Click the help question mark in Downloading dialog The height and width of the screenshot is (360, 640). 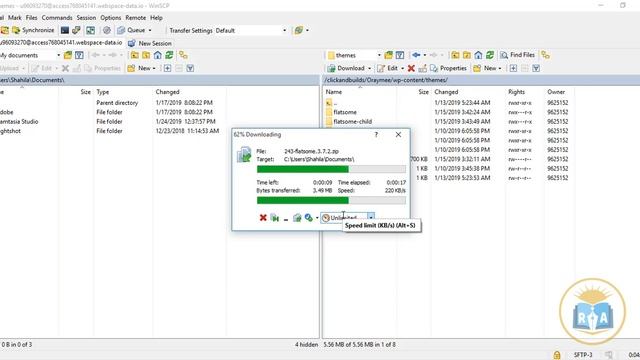pyautogui.click(x=376, y=135)
